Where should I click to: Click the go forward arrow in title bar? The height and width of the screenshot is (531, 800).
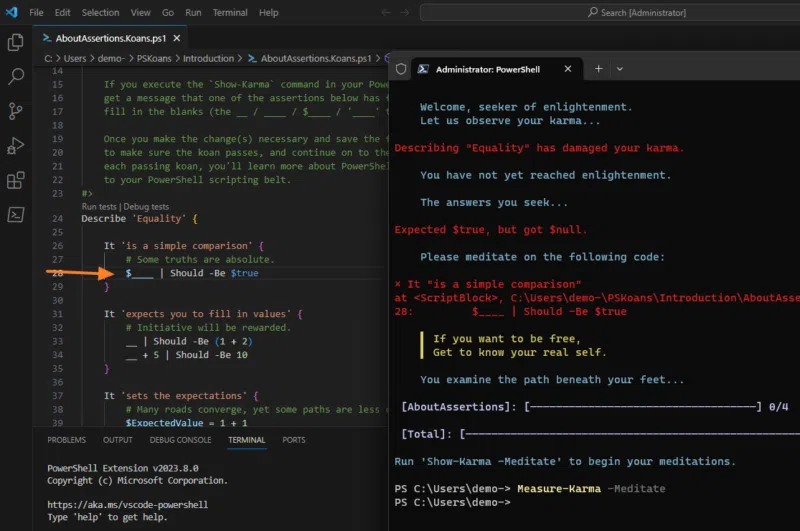tap(405, 12)
